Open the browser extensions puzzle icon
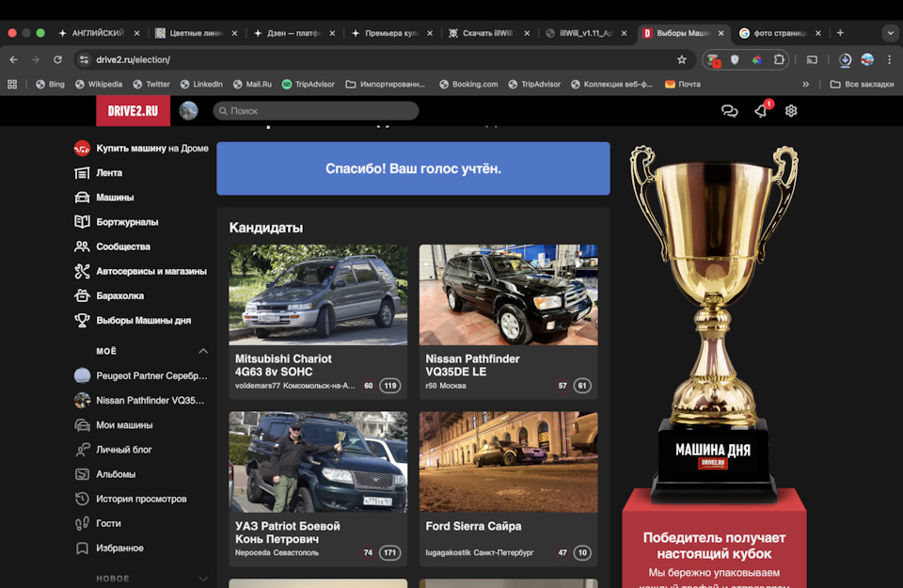This screenshot has height=588, width=903. point(779,59)
